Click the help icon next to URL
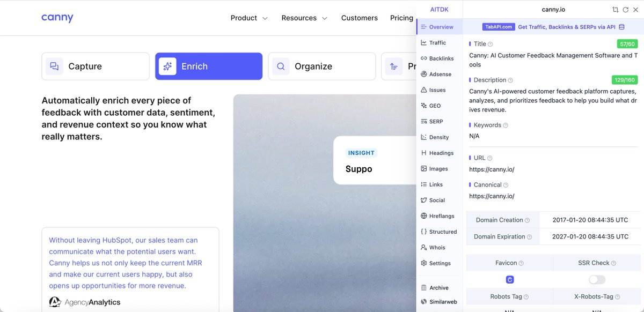The width and height of the screenshot is (644, 312). point(489,158)
